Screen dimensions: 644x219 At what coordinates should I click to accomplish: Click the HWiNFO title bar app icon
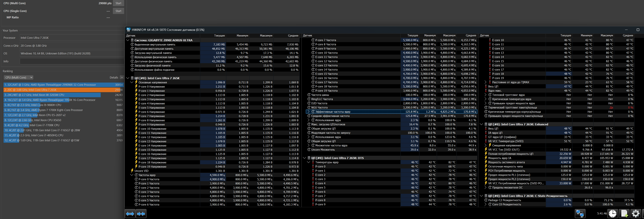click(129, 30)
